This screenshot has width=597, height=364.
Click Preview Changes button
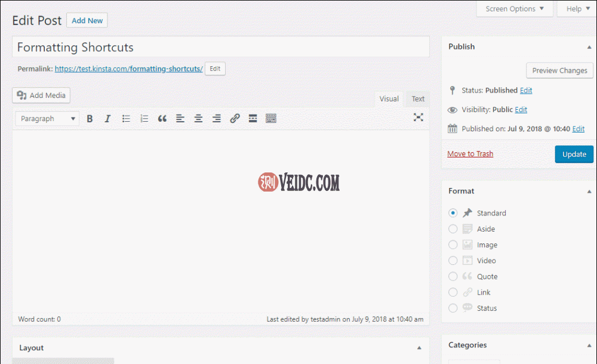pos(559,70)
